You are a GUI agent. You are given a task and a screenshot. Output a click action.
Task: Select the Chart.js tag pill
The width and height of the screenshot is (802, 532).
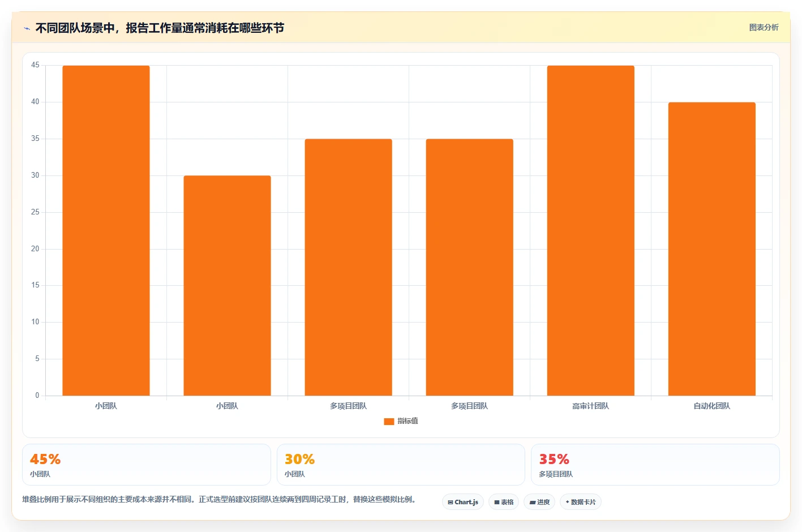pos(463,502)
